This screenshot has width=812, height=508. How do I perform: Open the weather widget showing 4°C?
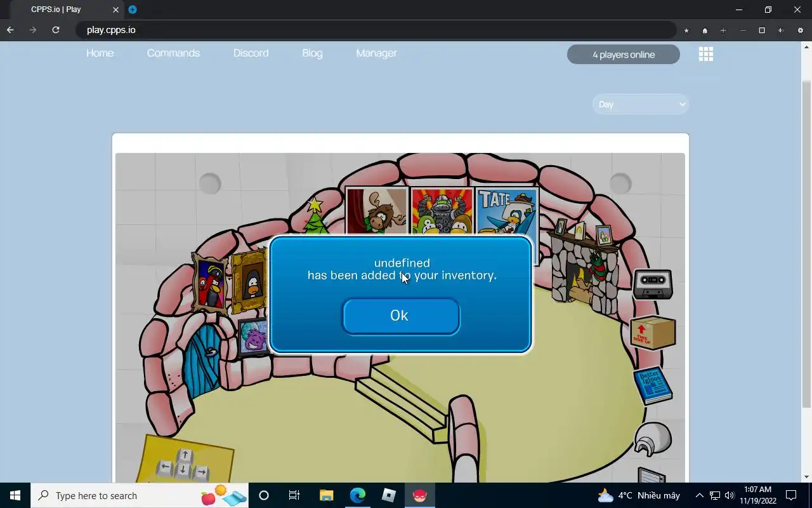pos(639,495)
